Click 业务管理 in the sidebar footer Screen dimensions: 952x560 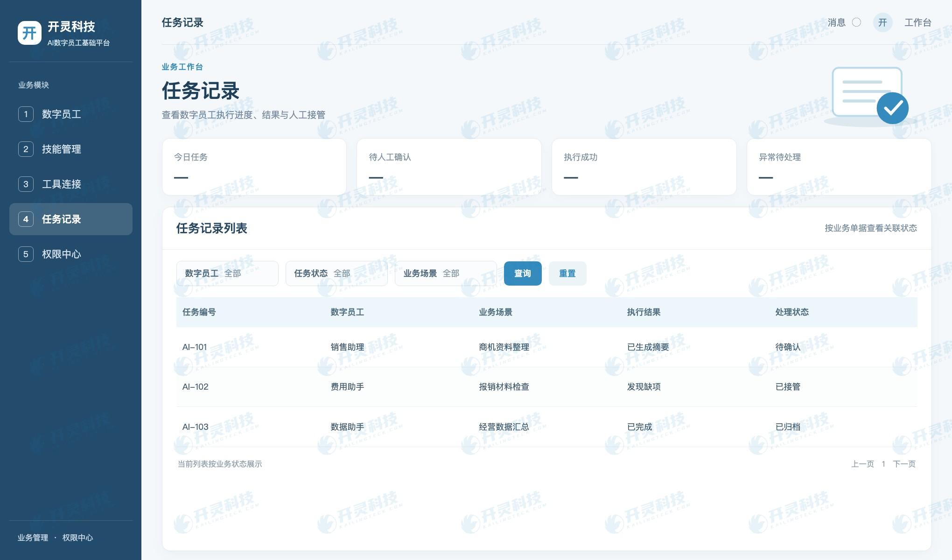33,538
